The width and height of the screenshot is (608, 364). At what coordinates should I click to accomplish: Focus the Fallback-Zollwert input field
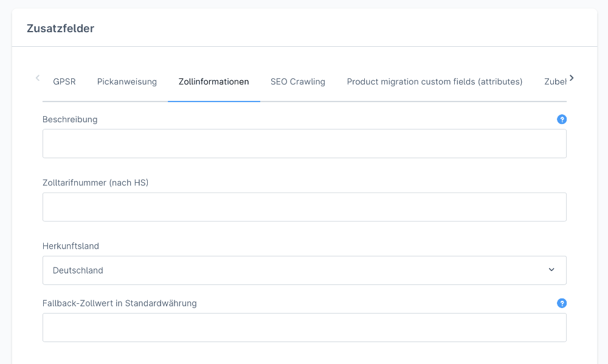[x=304, y=328]
